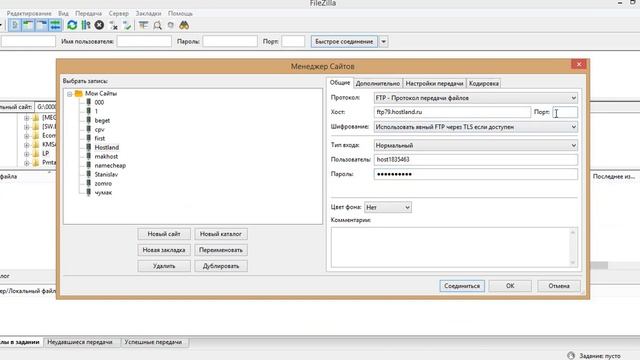
Task: Open the Помощь menu
Action: point(180,13)
